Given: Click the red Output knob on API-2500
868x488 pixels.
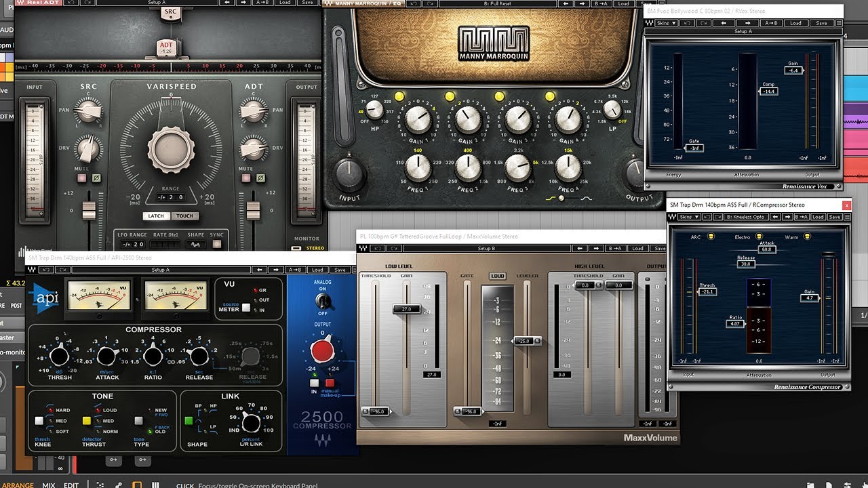Looking at the screenshot, I should point(322,351).
